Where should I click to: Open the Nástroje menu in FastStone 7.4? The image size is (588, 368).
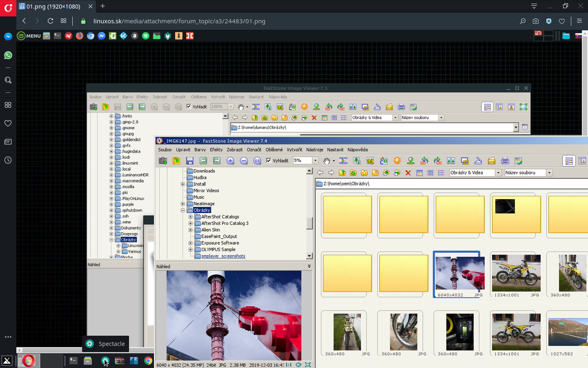pyautogui.click(x=315, y=149)
